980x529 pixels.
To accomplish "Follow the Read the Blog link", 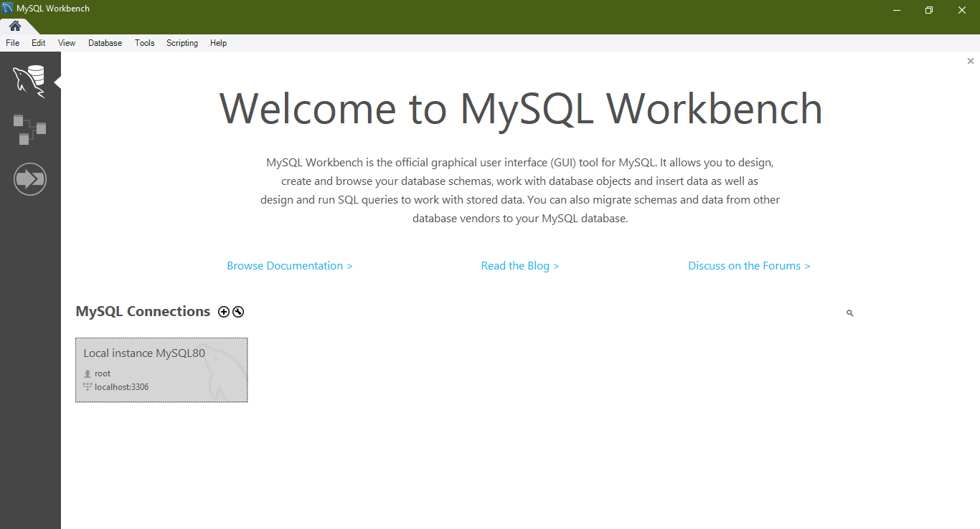I will tap(520, 266).
